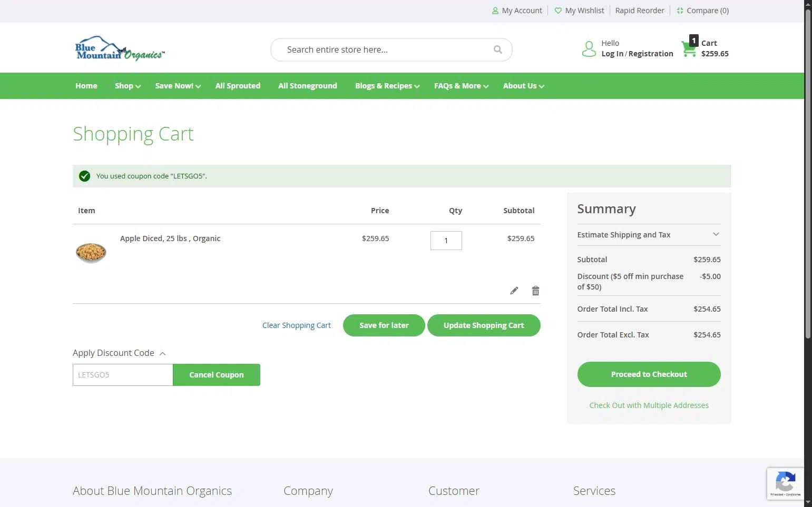Click Order Total Incl. Tax value $254.65

point(707,309)
